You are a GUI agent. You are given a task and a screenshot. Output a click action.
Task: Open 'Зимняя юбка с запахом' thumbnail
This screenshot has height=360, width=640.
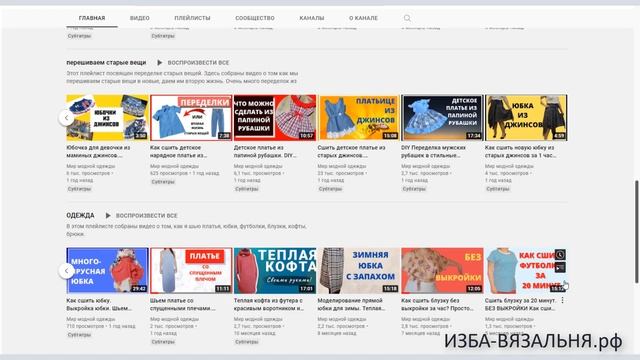(358, 270)
